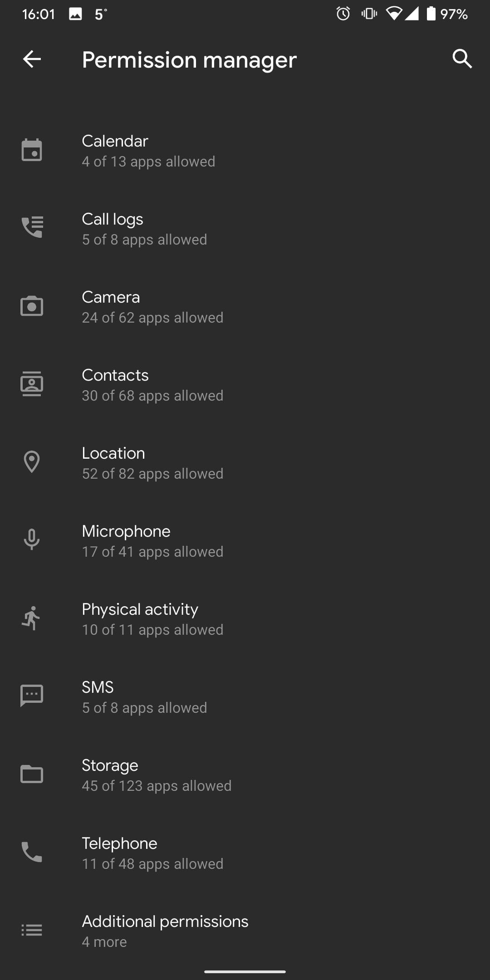The height and width of the screenshot is (980, 490).
Task: Tap the Physical activity running icon
Action: (x=32, y=618)
